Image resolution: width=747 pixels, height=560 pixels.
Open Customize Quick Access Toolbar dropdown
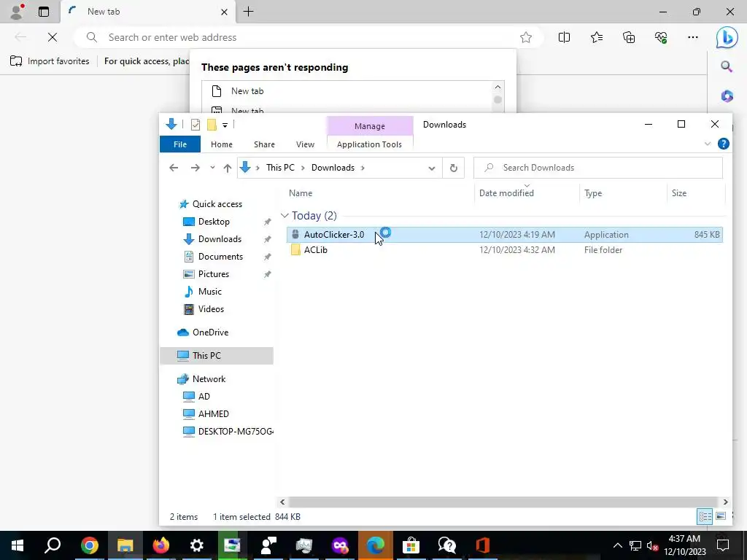pos(225,125)
